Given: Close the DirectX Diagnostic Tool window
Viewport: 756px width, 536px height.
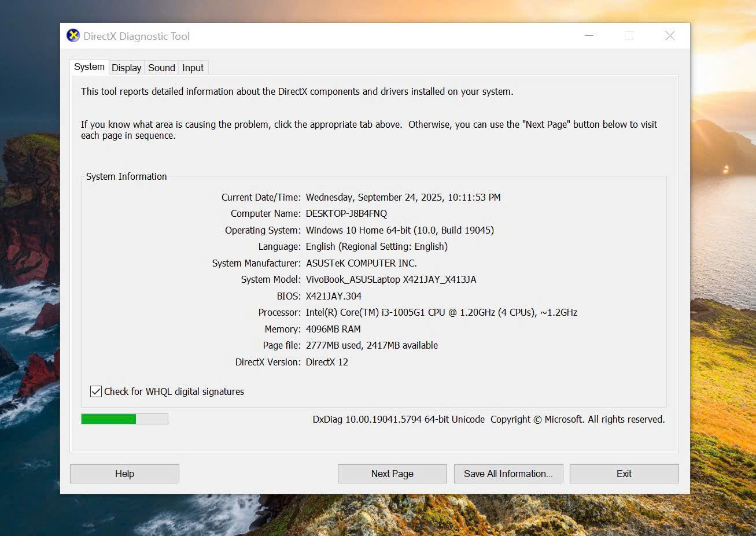Looking at the screenshot, I should [670, 36].
